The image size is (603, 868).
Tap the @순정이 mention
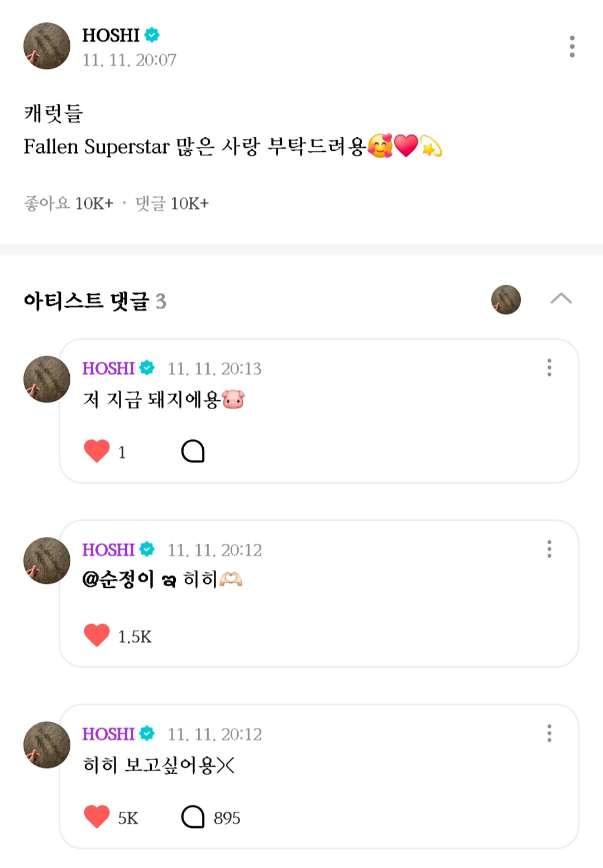coord(118,579)
